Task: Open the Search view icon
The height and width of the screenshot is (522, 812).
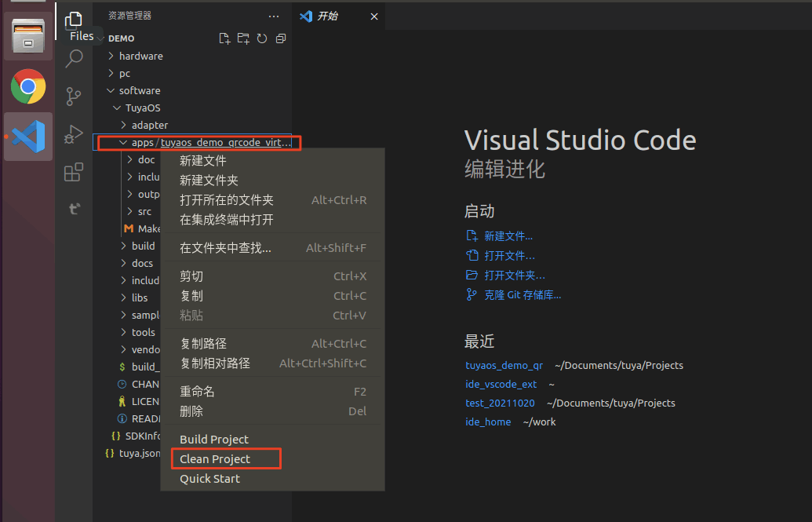Action: pyautogui.click(x=74, y=59)
